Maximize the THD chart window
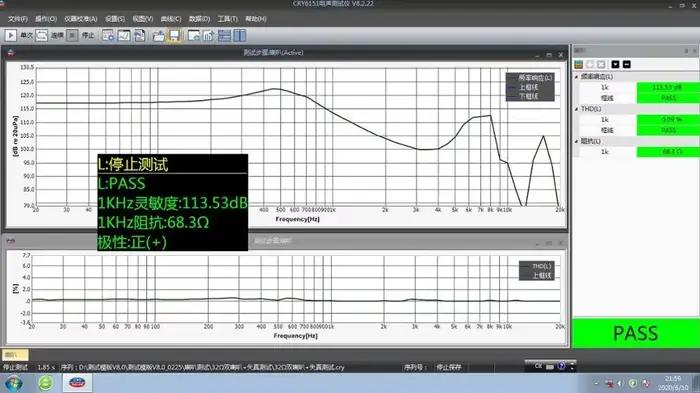Viewport: 700px width, 393px height. pos(549,243)
